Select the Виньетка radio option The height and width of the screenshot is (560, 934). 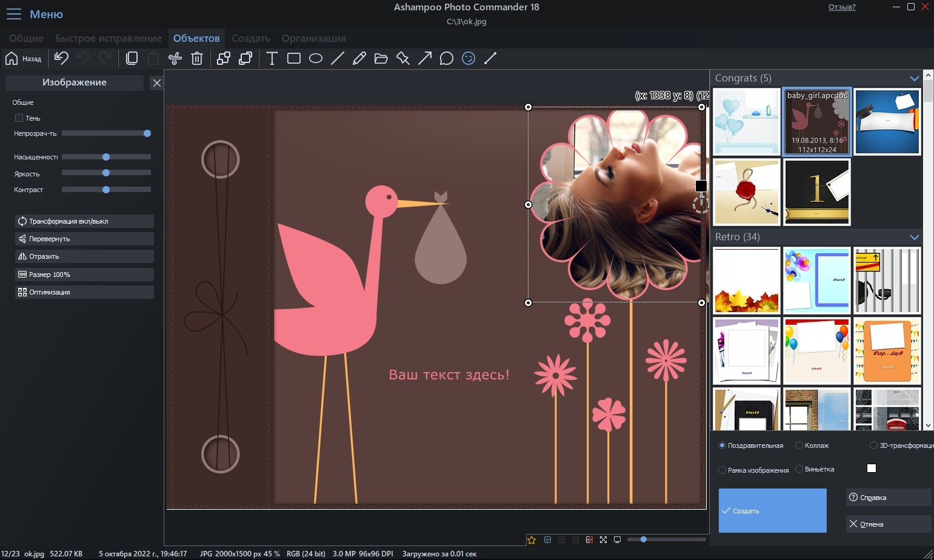(799, 469)
